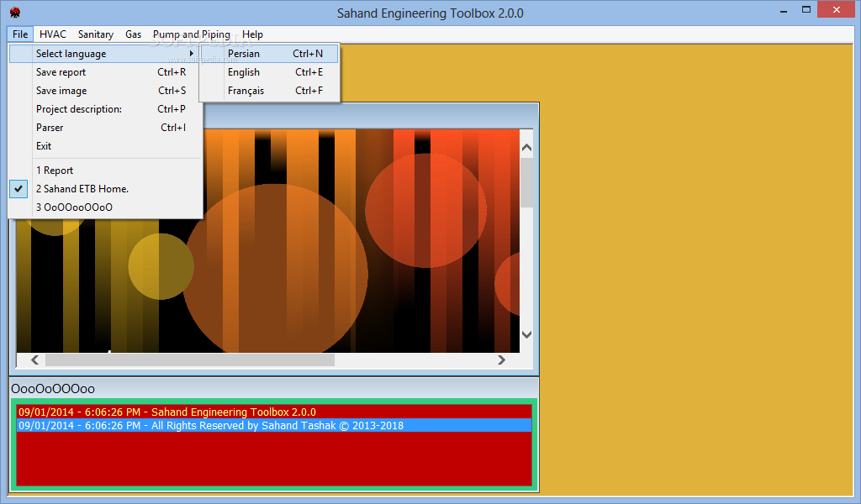Image resolution: width=861 pixels, height=504 pixels.
Task: Toggle checked window 2 Sahand ETB Home
Action: tap(104, 189)
